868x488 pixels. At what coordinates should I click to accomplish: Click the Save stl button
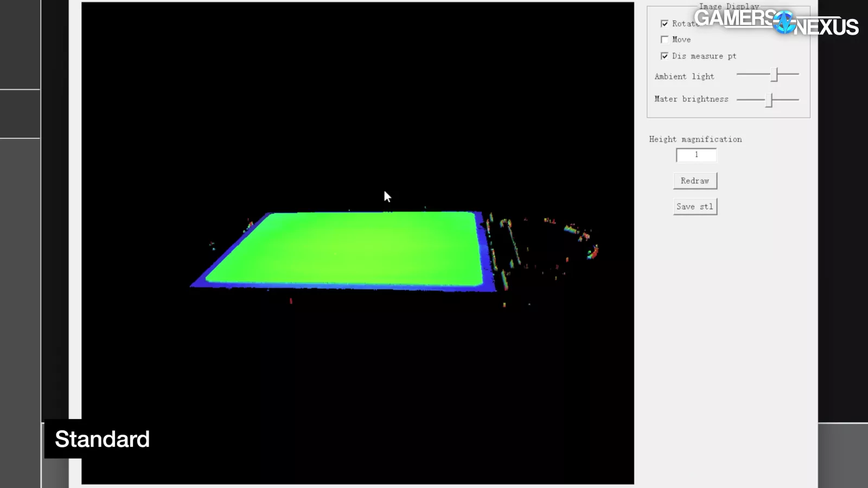pyautogui.click(x=695, y=207)
